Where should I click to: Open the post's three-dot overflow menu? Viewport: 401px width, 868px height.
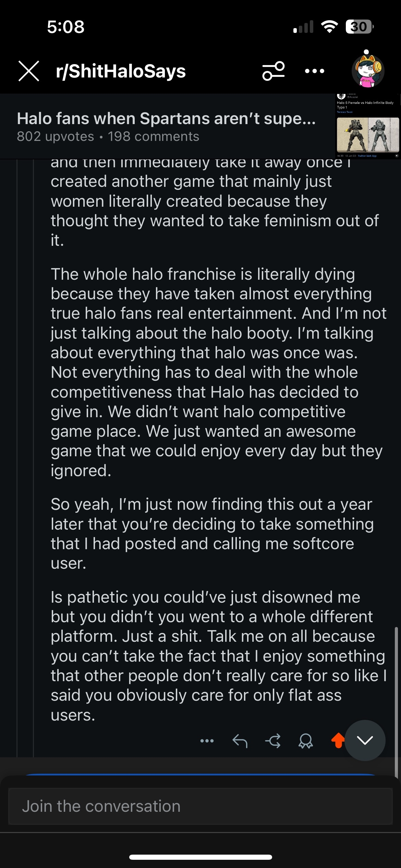(x=314, y=71)
